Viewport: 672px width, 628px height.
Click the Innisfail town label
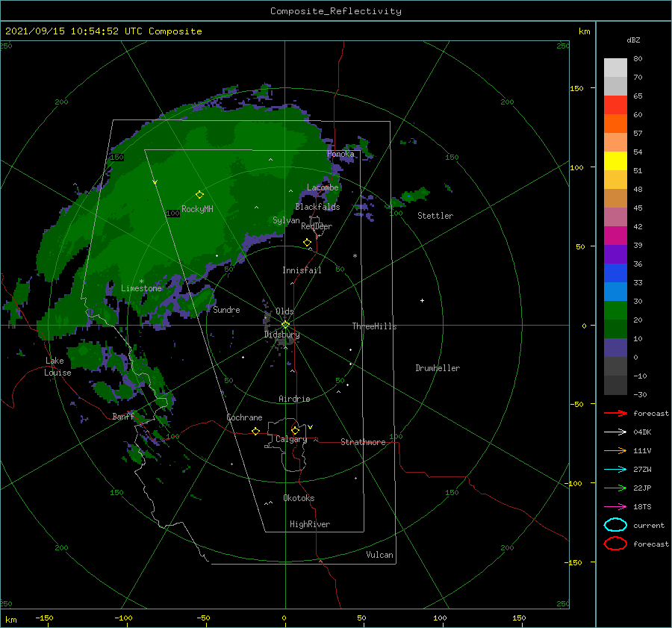click(302, 270)
